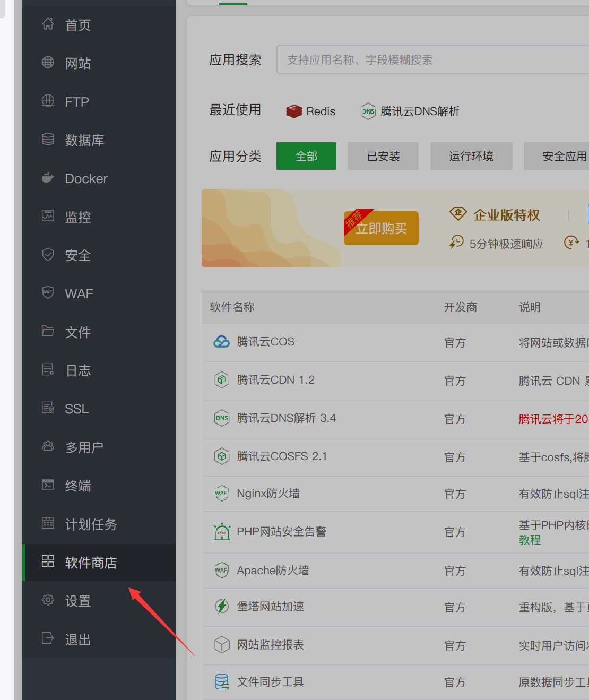Click the DNS hexagon icon in 最近使用
This screenshot has width=589, height=700.
click(368, 111)
